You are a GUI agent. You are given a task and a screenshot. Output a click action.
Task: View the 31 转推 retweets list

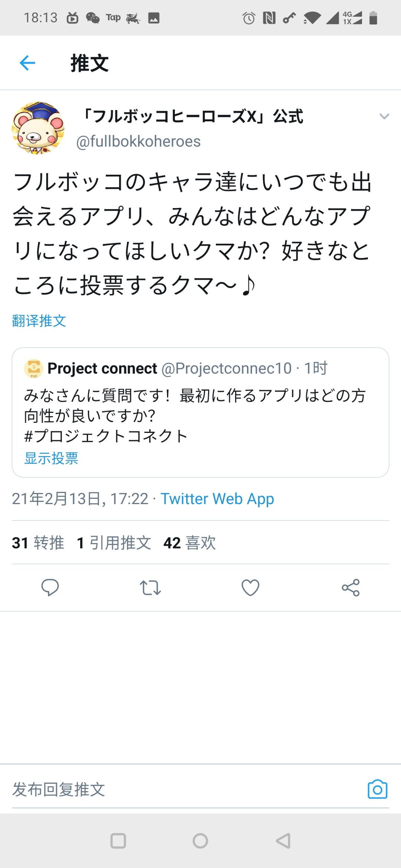[x=38, y=543]
